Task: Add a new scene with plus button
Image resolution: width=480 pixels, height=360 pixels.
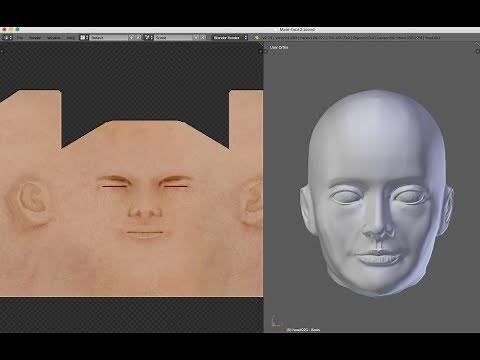Action: pyautogui.click(x=196, y=38)
